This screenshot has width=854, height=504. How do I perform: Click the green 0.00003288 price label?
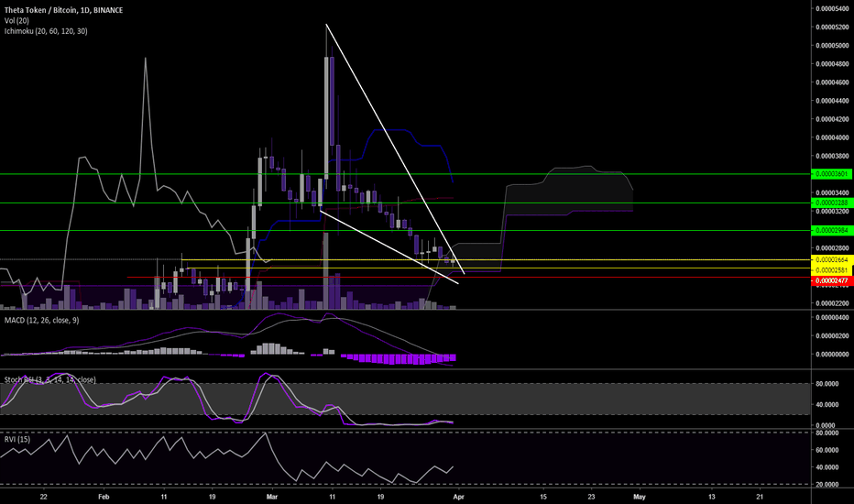click(832, 203)
